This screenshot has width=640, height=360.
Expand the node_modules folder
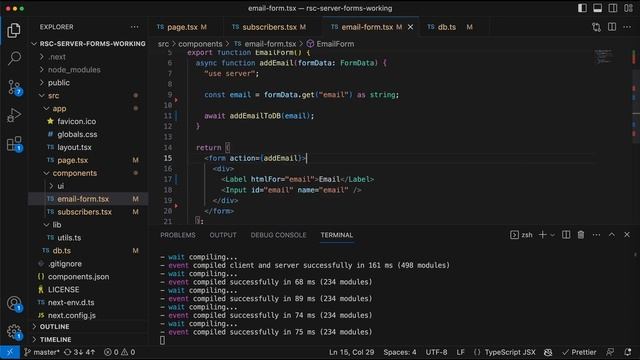88,70
